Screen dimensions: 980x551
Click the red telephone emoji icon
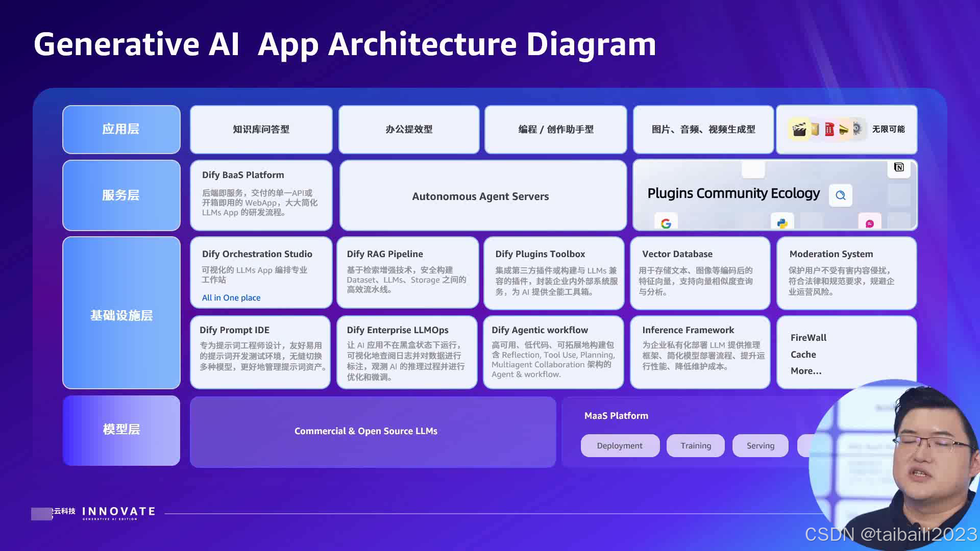pos(829,130)
